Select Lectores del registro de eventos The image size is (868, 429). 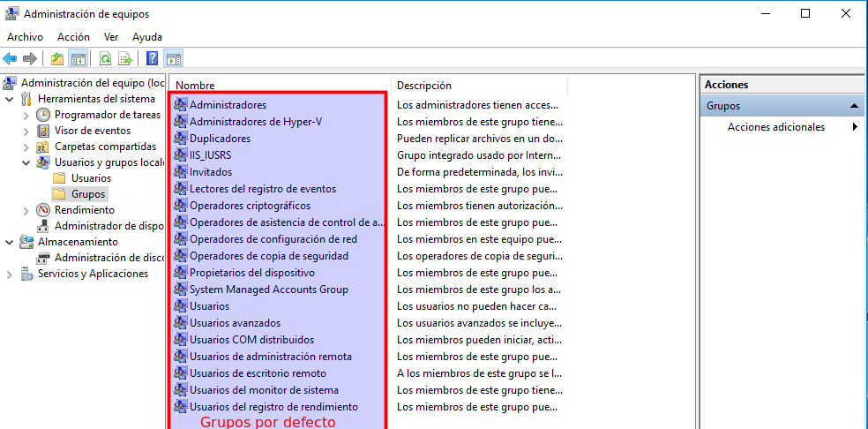(x=263, y=188)
